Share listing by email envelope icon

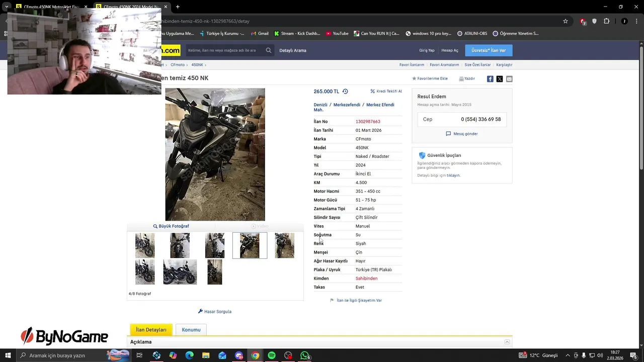pos(509,79)
